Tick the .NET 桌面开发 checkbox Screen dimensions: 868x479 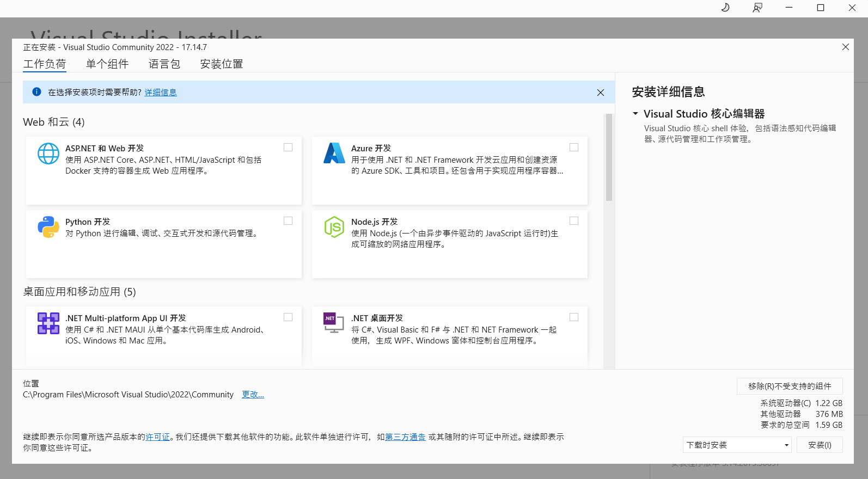574,317
